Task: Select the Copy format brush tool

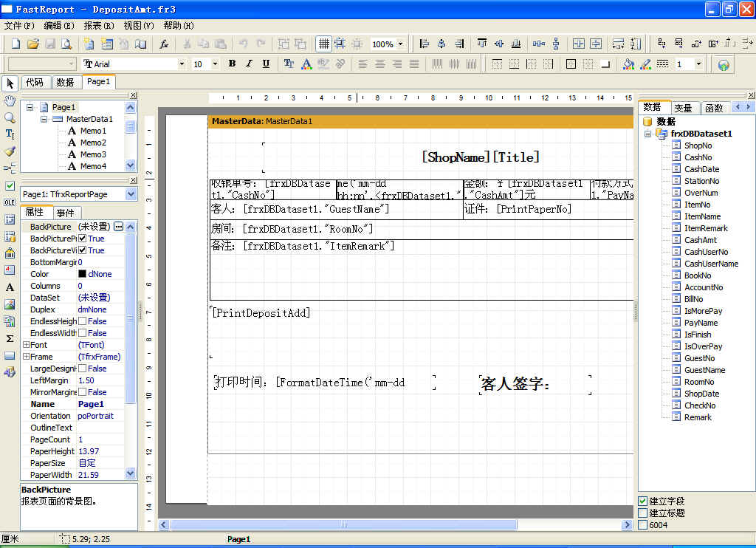Action: [10, 151]
